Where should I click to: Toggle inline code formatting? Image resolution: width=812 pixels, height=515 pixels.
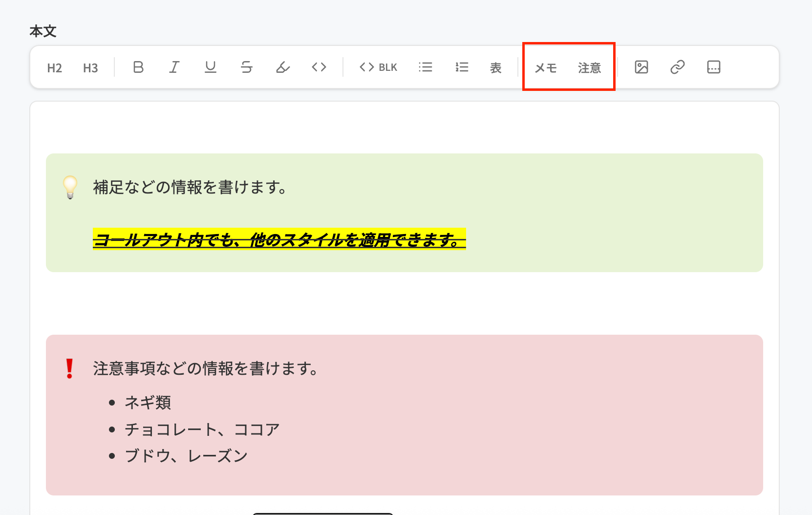pyautogui.click(x=319, y=67)
